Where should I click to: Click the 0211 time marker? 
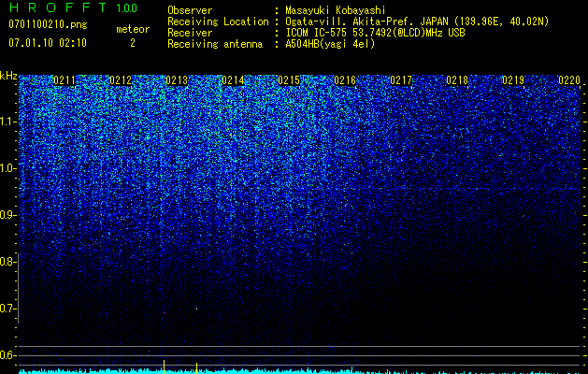coord(65,80)
